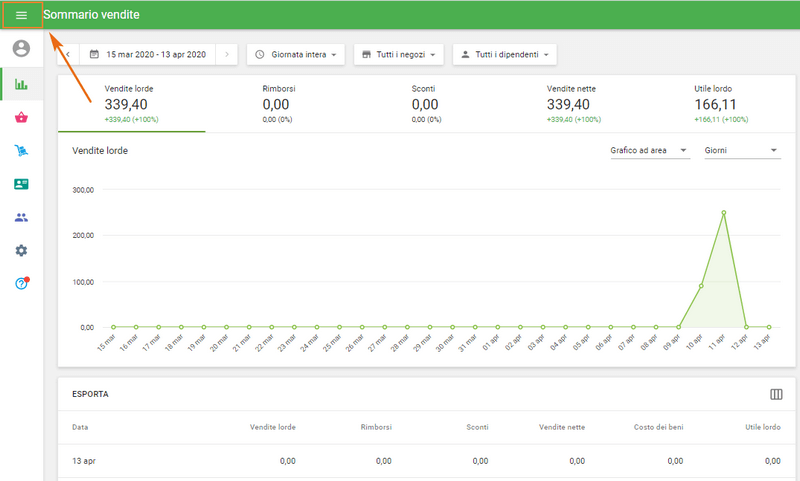Open the Items basket sidebar icon
The image size is (800, 481).
(x=21, y=118)
